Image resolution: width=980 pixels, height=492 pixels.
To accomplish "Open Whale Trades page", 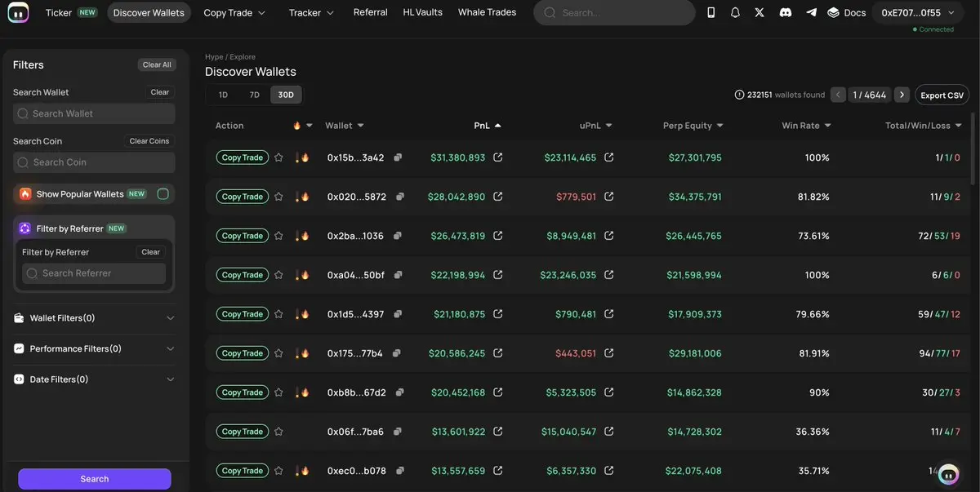I will point(488,13).
